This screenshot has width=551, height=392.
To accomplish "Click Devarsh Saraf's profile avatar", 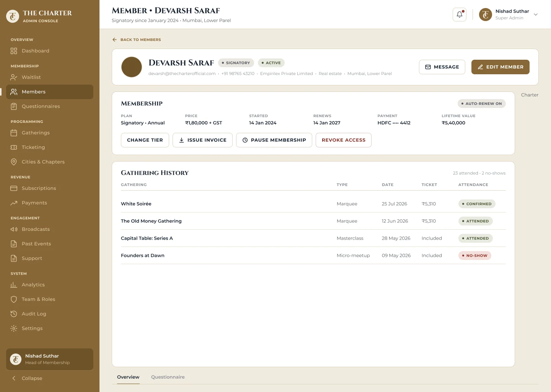I will (x=132, y=67).
